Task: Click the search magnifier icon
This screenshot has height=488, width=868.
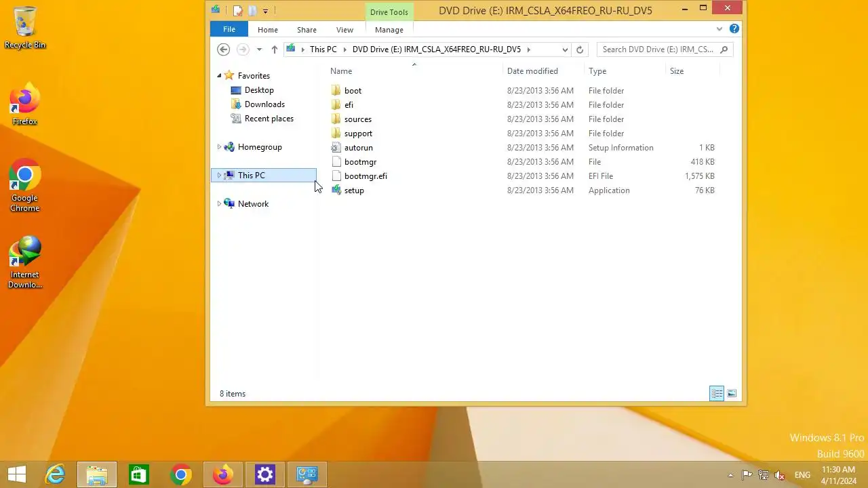Action: pos(724,49)
